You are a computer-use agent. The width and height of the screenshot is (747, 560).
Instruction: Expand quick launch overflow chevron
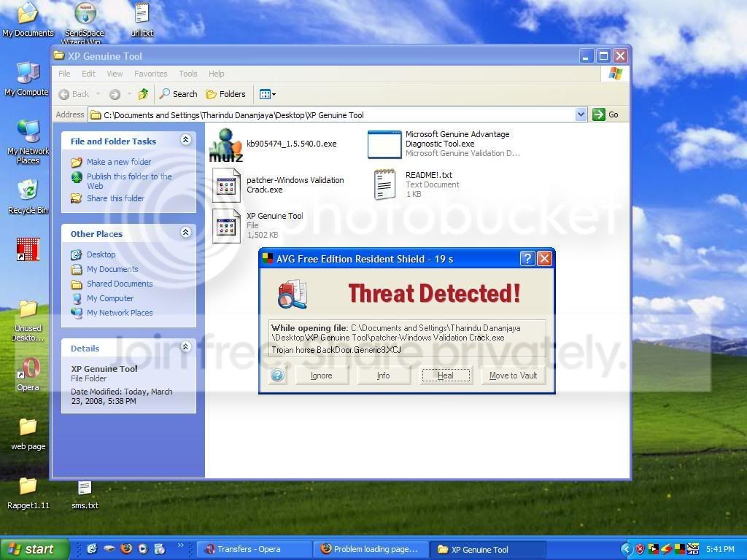pos(181,545)
